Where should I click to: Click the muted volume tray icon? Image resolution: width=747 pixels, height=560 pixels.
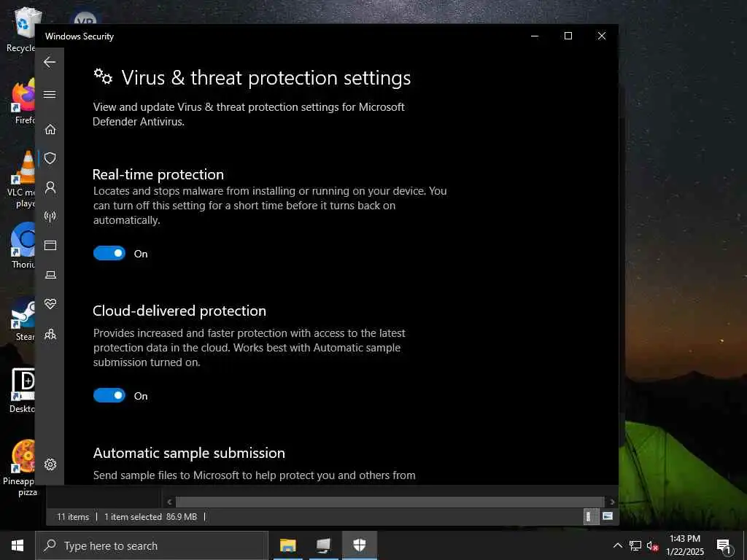(x=652, y=545)
